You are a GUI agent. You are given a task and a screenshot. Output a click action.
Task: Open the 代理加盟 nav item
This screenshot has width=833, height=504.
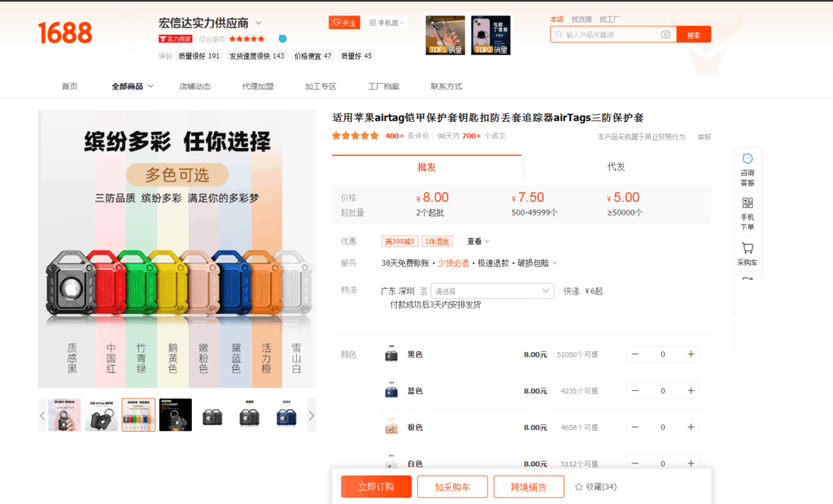258,86
